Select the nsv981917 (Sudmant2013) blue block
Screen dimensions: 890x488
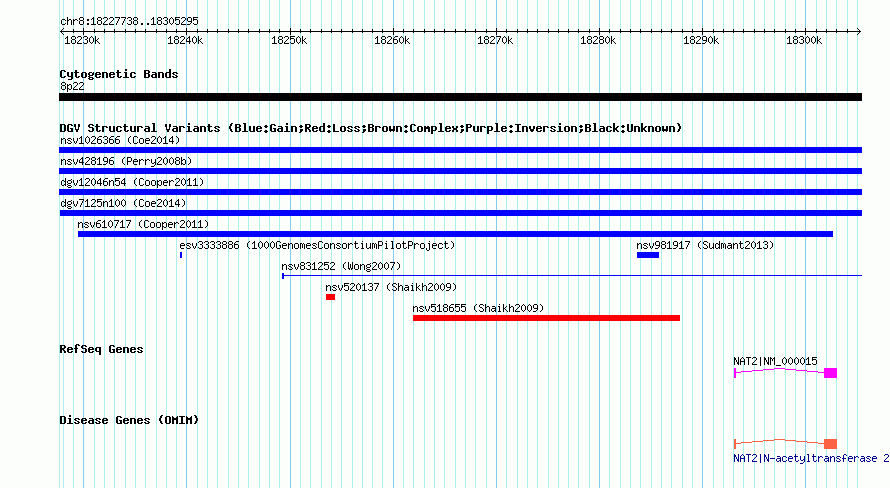click(648, 255)
